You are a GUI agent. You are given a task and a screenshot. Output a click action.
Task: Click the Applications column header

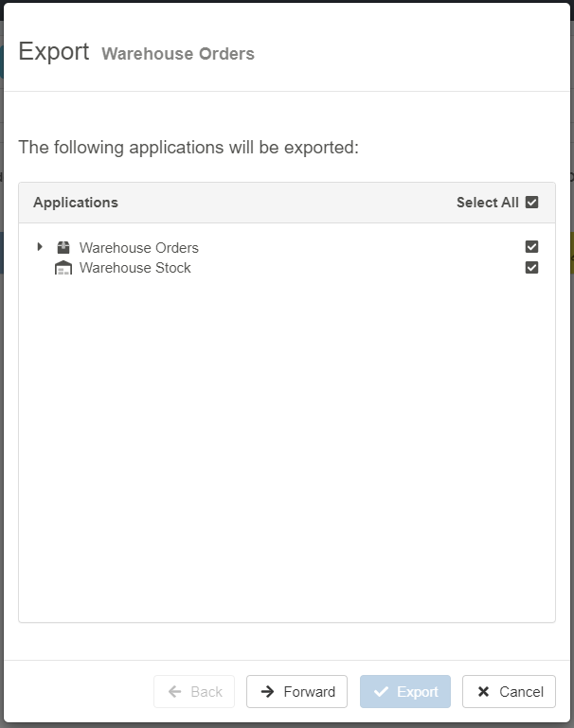tap(76, 203)
